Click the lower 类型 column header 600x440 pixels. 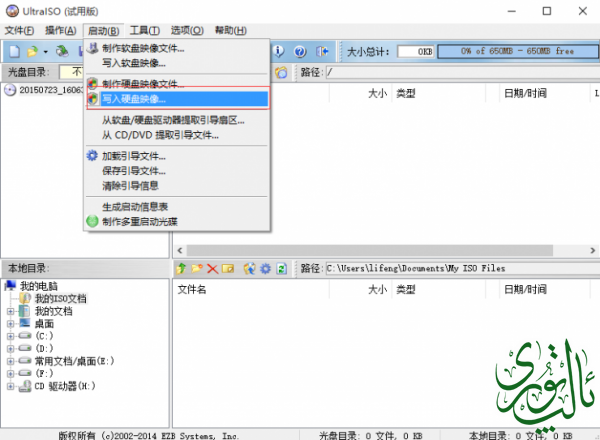(x=406, y=290)
